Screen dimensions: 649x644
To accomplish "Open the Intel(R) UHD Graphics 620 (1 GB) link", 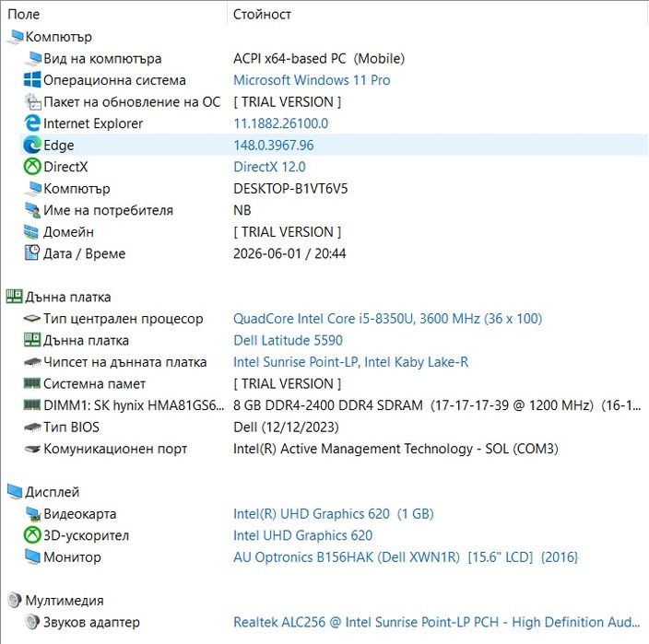I will (x=334, y=514).
